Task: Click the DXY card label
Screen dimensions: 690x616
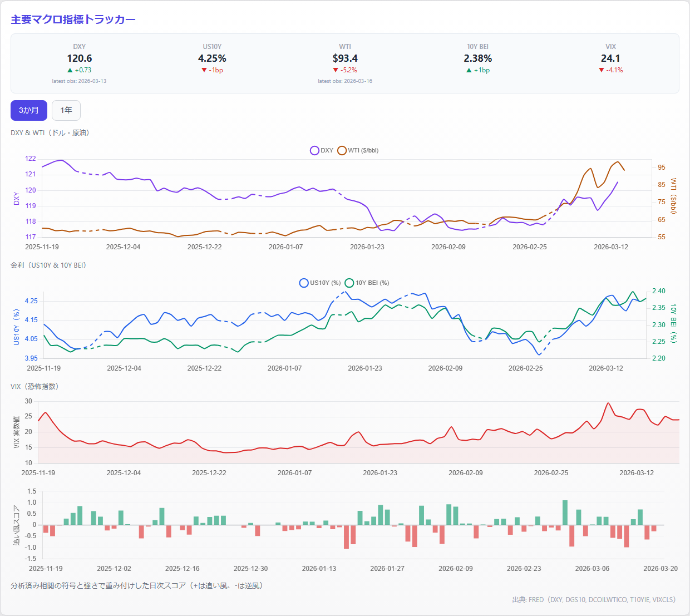Action: [80, 47]
